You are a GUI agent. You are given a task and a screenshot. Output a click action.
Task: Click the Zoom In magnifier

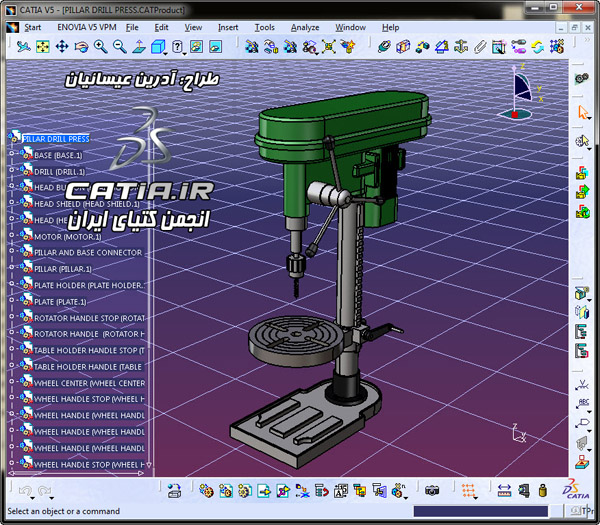click(x=100, y=47)
